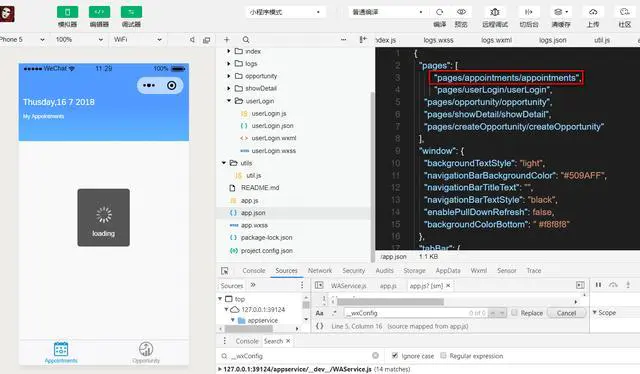Click the step over debugger icon
This screenshot has height=374, width=640.
(x=613, y=285)
